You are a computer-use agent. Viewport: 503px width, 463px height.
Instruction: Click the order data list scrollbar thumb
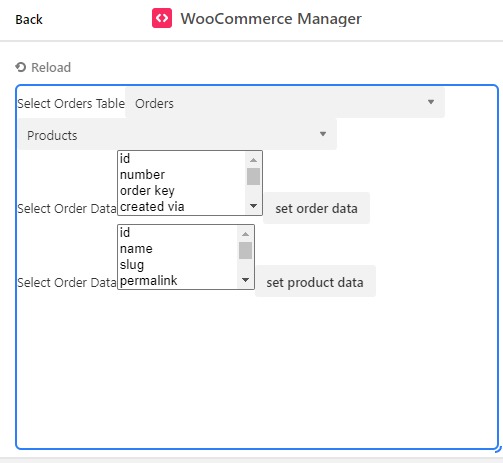click(x=253, y=176)
